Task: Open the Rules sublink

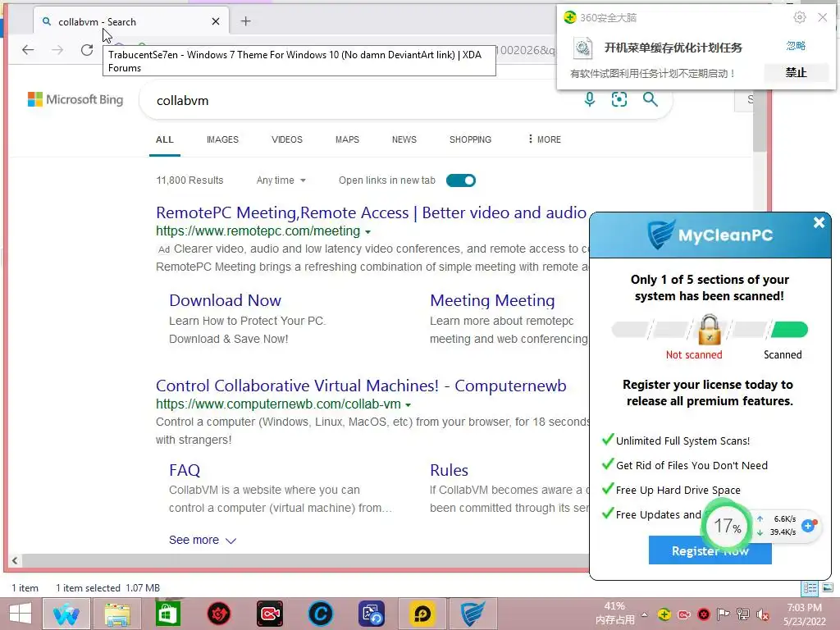Action: tap(449, 470)
